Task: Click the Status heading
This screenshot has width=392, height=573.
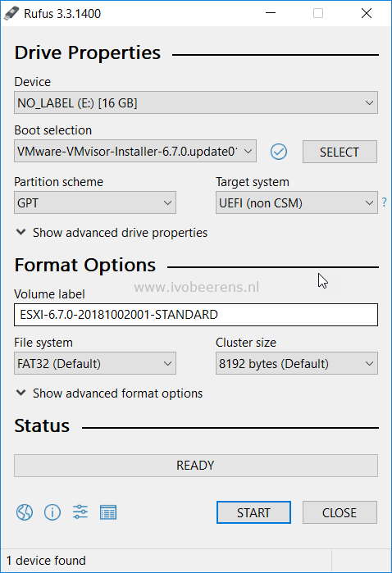Action: (42, 425)
